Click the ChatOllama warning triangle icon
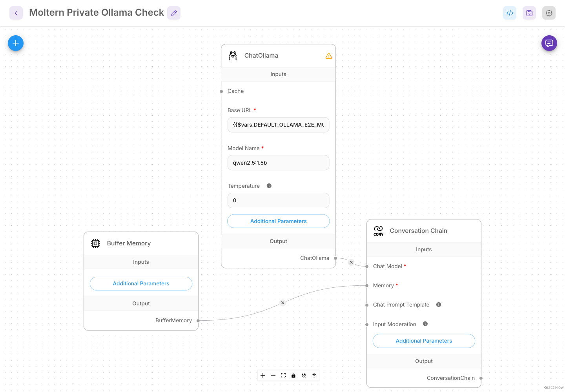The image size is (565, 392). pos(329,56)
